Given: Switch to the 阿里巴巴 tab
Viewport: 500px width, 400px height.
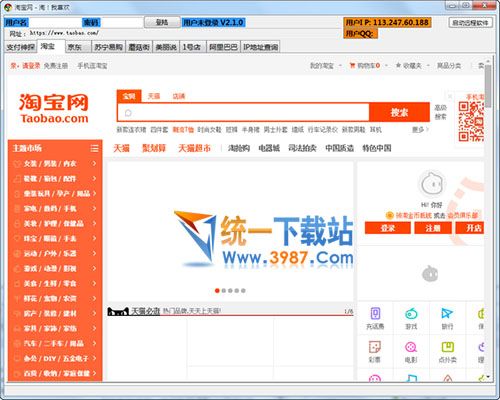Looking at the screenshot, I should point(223,47).
